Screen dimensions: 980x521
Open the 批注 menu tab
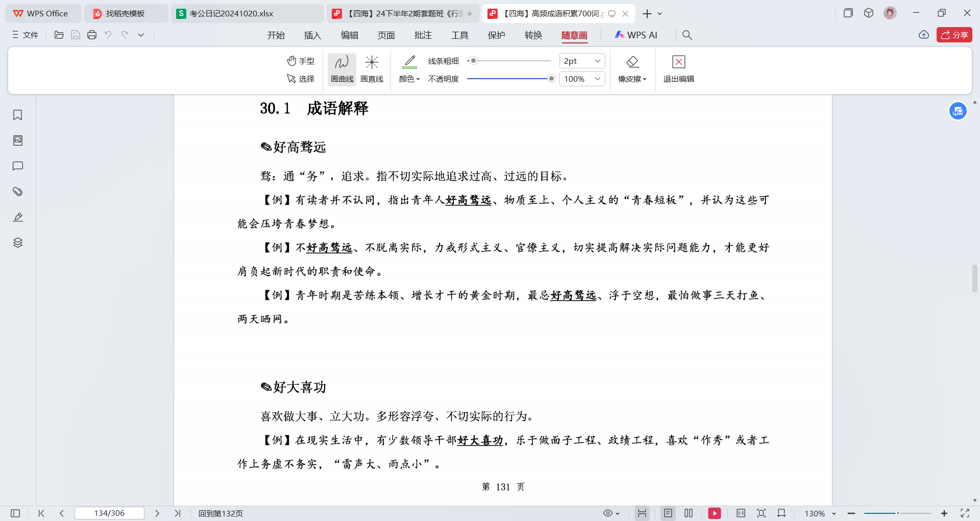tap(423, 35)
